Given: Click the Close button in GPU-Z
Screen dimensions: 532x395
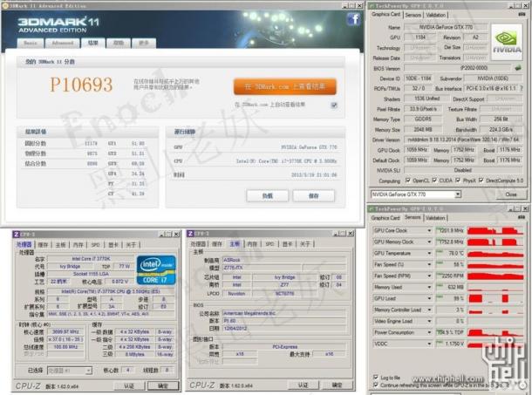Looking at the screenshot, I should tap(510, 194).
